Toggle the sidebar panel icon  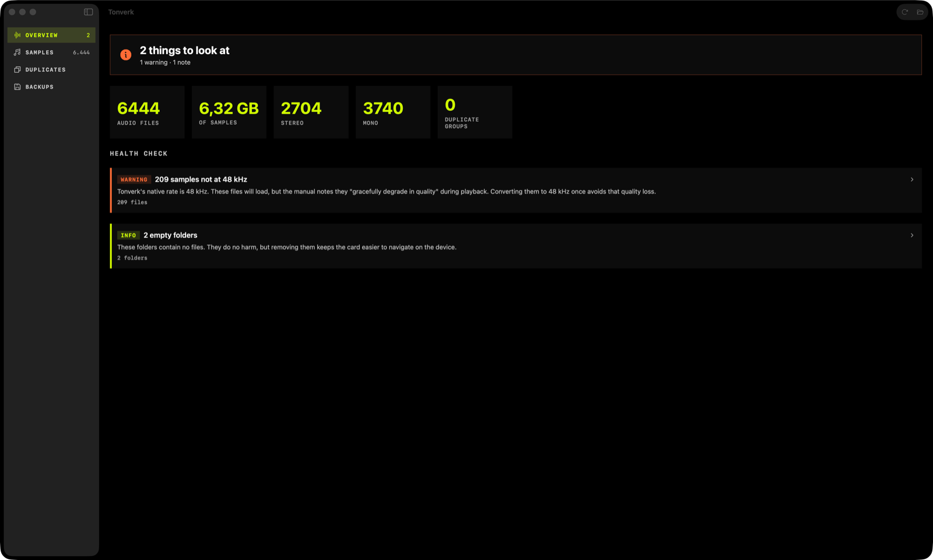pos(89,12)
